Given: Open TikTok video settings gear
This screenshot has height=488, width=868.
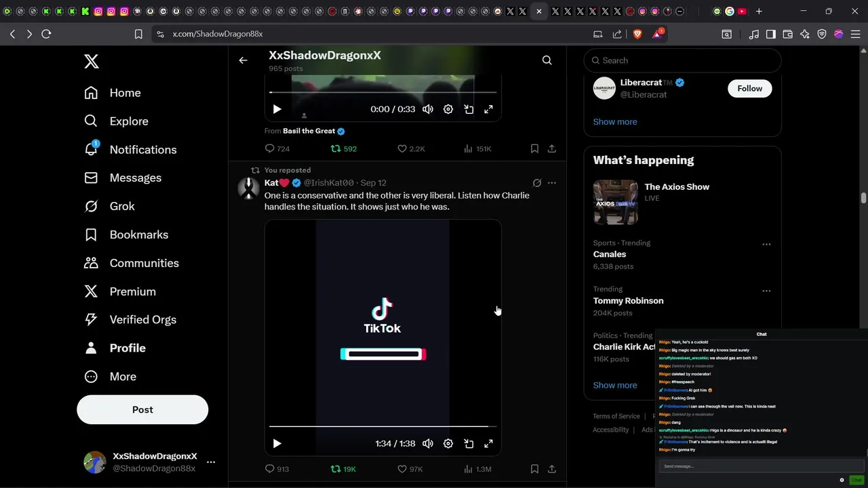Looking at the screenshot, I should tap(448, 443).
